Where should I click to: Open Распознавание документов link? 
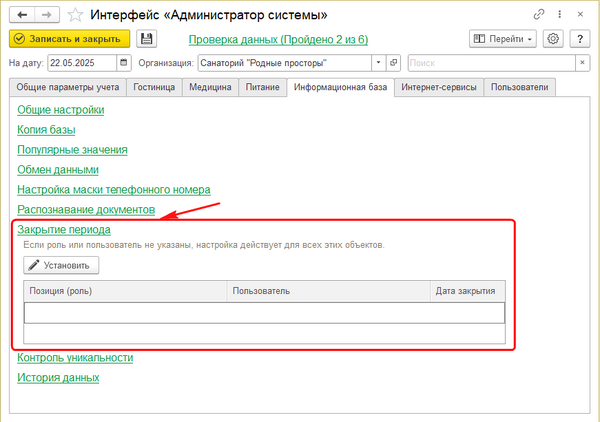(x=86, y=209)
